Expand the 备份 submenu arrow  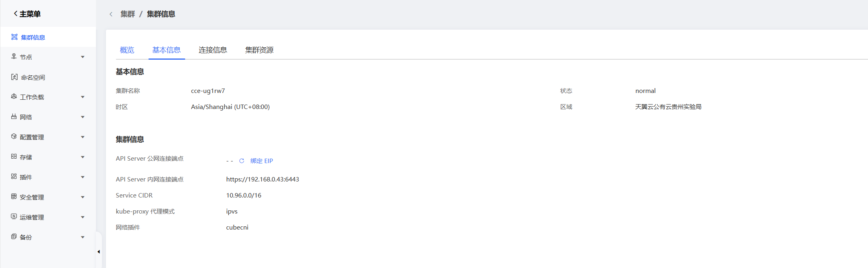click(x=83, y=237)
